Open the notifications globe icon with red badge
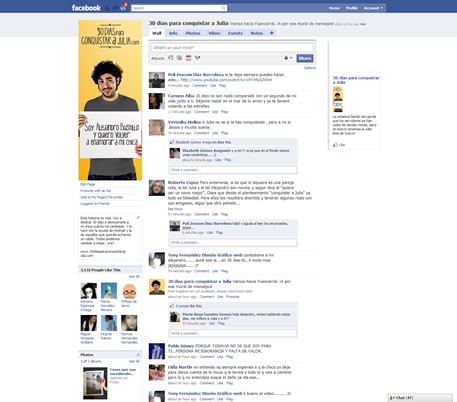Screen dimensions: 457x402 pyautogui.click(x=123, y=7)
